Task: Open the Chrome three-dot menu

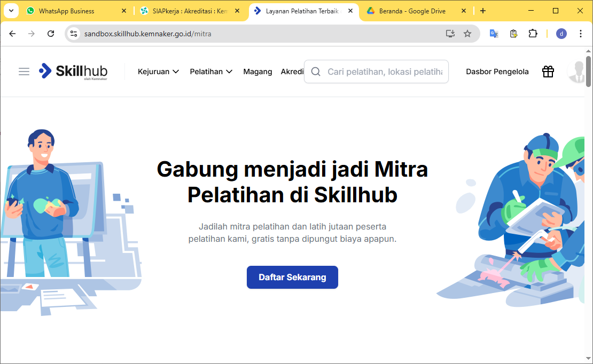Action: click(581, 34)
